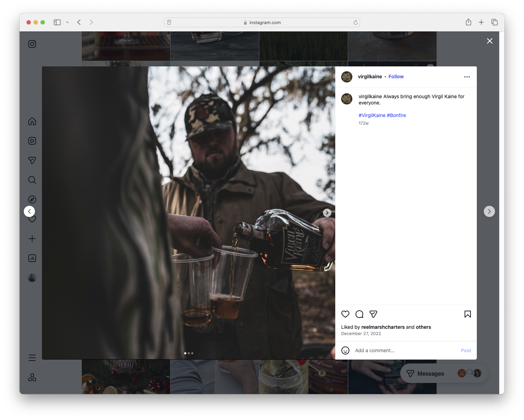Viewport: 524px width, 420px height.
Task: Select the Reels icon in the sidebar
Action: tap(32, 141)
